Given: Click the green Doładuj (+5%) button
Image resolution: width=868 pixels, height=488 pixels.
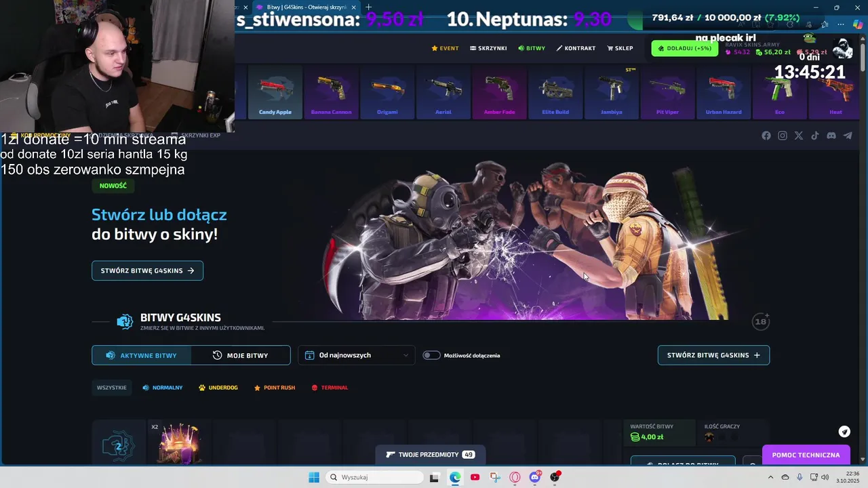Looking at the screenshot, I should coord(685,48).
